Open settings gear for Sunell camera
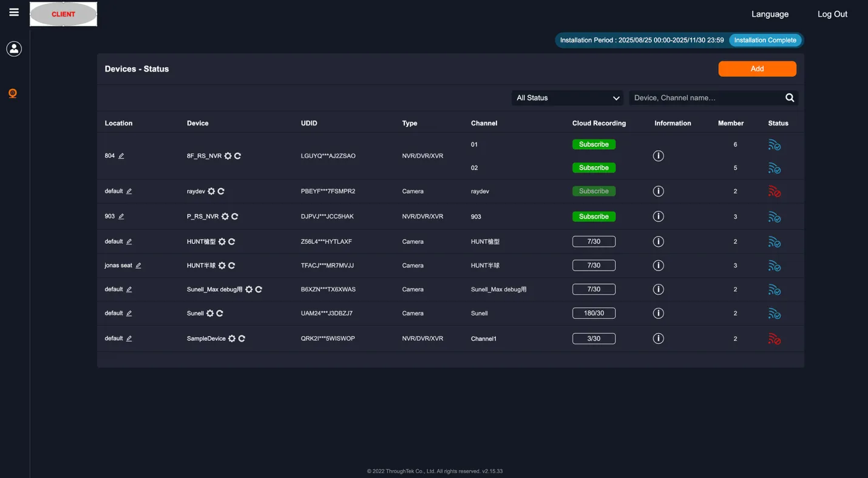 point(211,314)
